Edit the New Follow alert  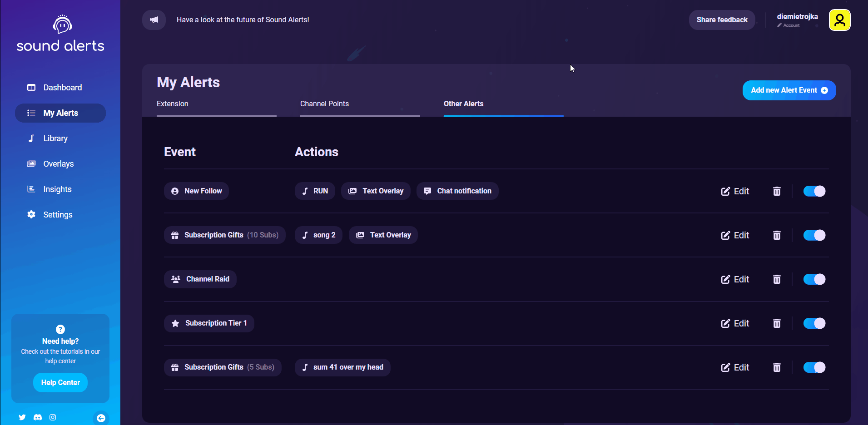pyautogui.click(x=735, y=191)
